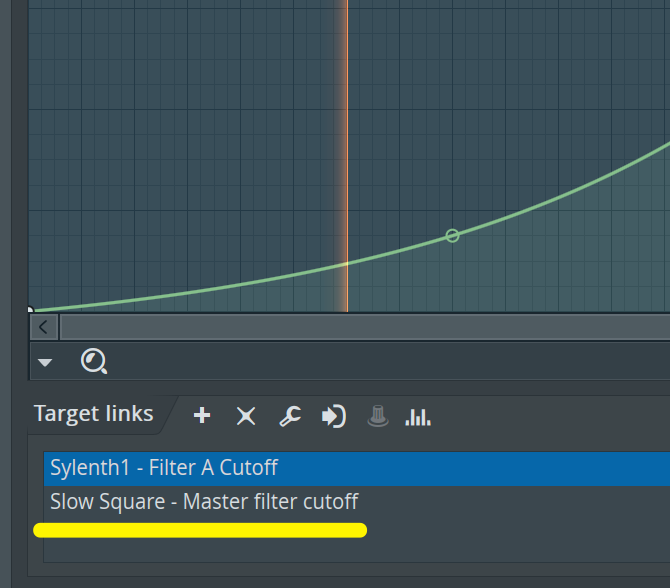Image resolution: width=670 pixels, height=588 pixels.
Task: Click the circular tension handle on the curve
Action: point(452,235)
